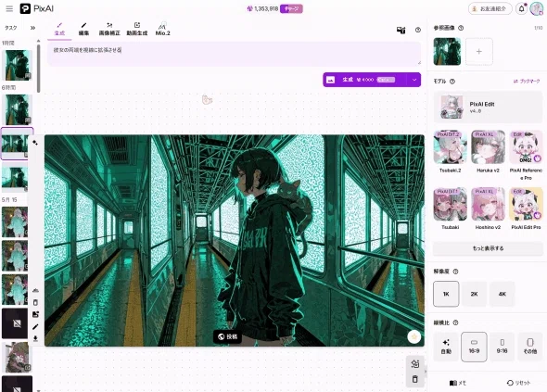Open the 解像度 help icon
This screenshot has width=547, height=392.
[455, 272]
